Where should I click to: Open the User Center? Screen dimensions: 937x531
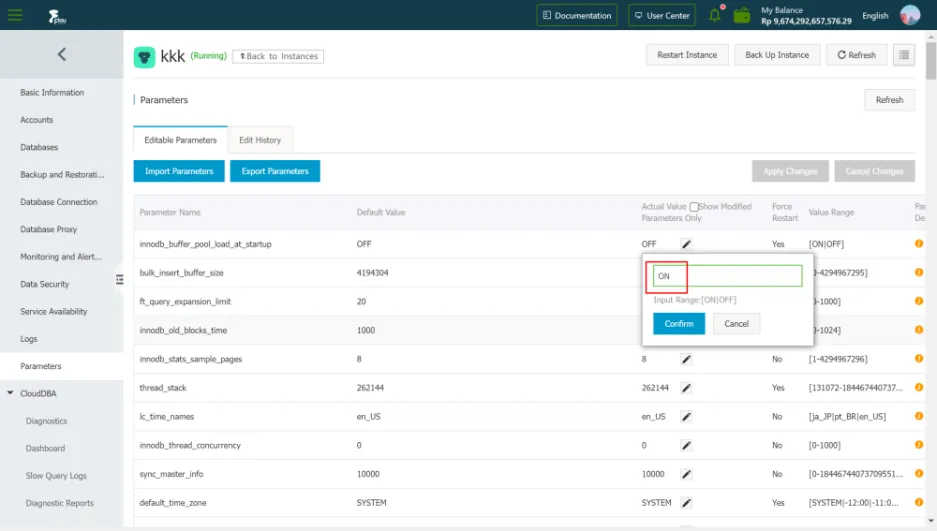(x=662, y=16)
